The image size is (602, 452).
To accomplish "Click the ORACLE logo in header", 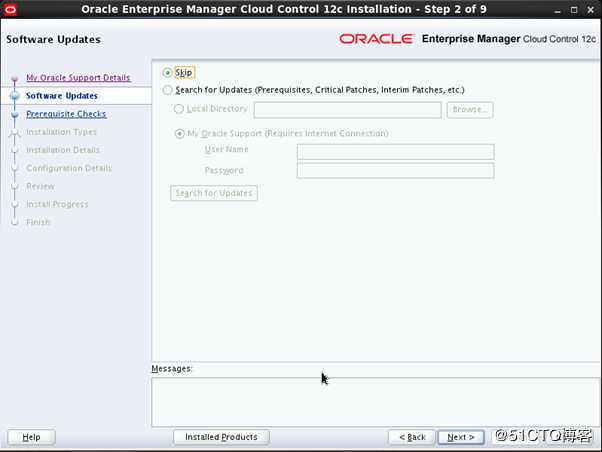I will click(x=376, y=39).
